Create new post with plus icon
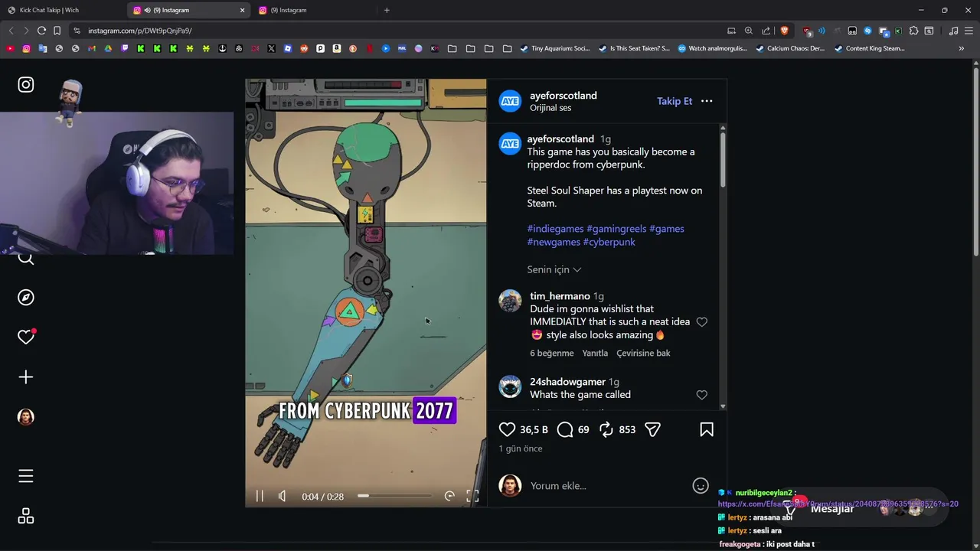This screenshot has height=551, width=980. [x=26, y=377]
